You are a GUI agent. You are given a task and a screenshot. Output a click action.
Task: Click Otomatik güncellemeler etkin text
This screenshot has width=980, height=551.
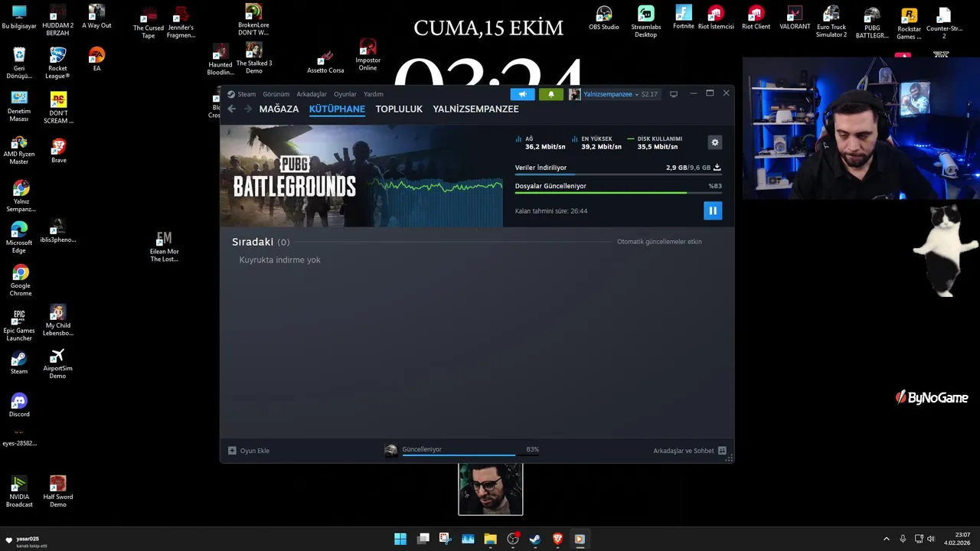click(x=659, y=242)
